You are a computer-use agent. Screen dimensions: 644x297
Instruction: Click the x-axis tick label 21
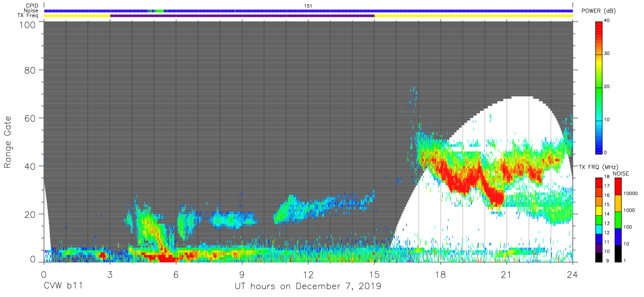pos(507,274)
